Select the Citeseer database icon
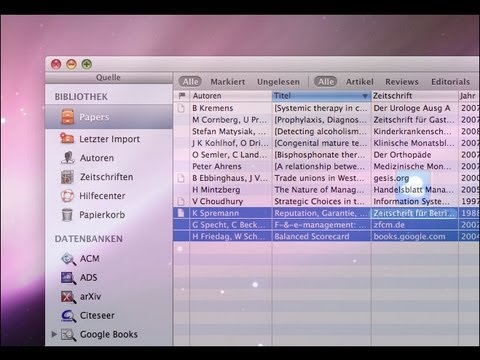Image resolution: width=480 pixels, height=360 pixels. (68, 316)
